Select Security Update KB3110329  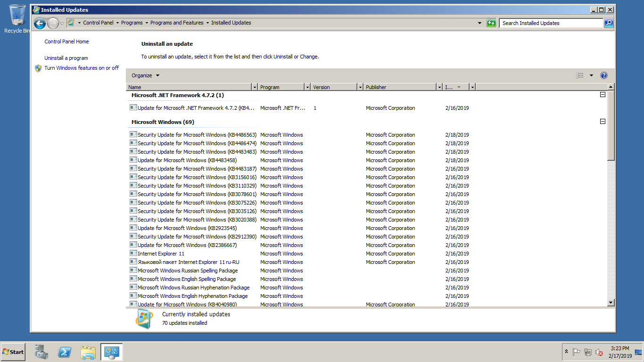click(x=299, y=186)
